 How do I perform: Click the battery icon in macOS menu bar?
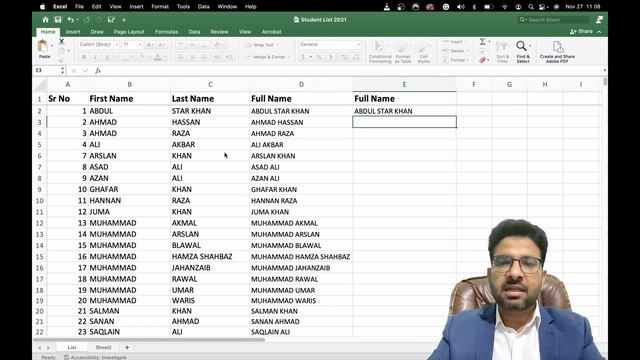pos(489,7)
